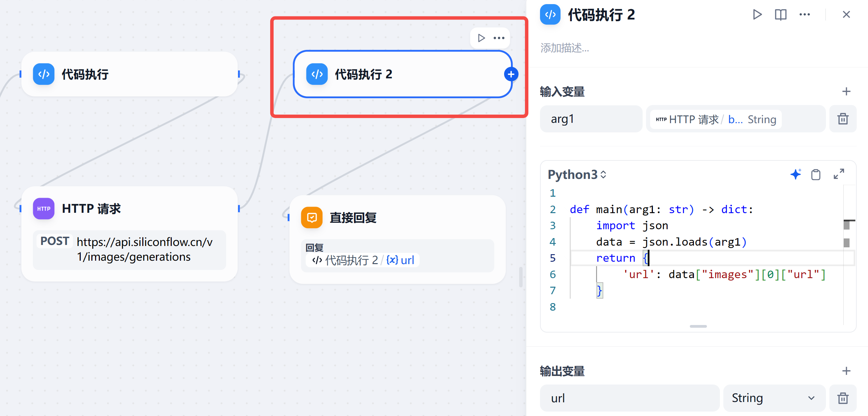
Task: Copy the code with clipboard icon
Action: tap(816, 174)
